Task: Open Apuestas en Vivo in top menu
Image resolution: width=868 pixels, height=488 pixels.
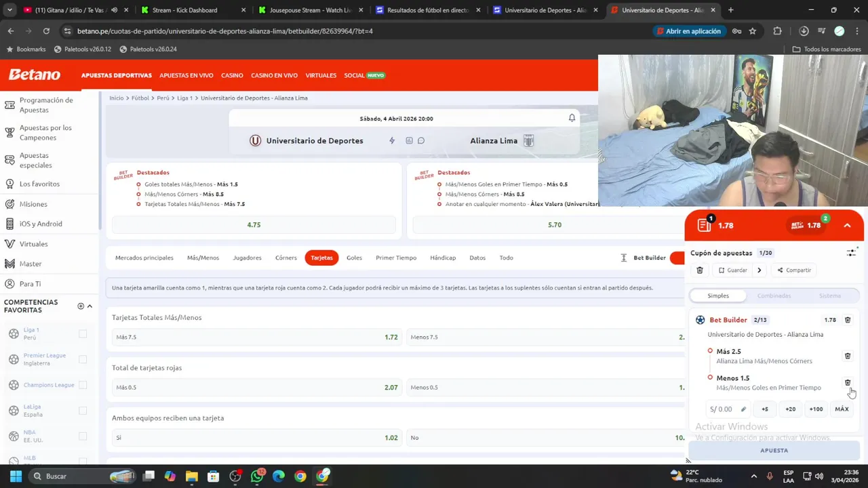Action: click(186, 75)
